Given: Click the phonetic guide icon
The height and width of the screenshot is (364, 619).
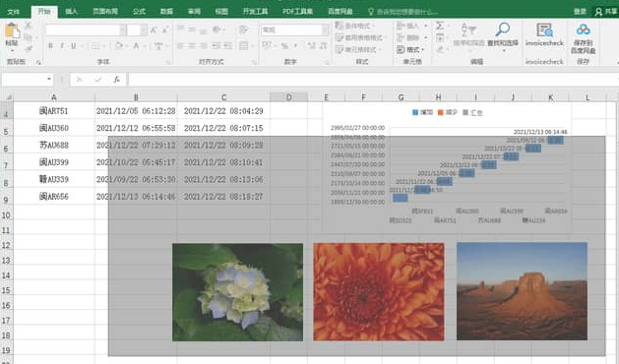Looking at the screenshot, I should 158,46.
